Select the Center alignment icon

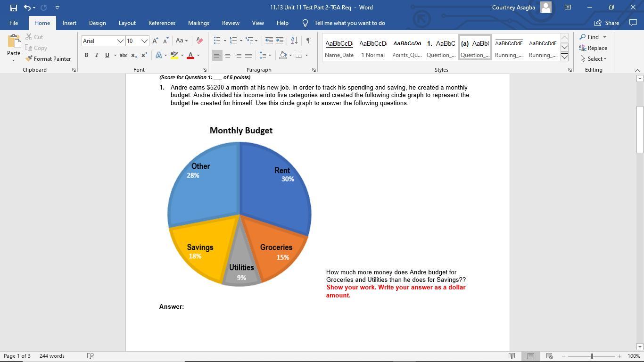point(228,55)
